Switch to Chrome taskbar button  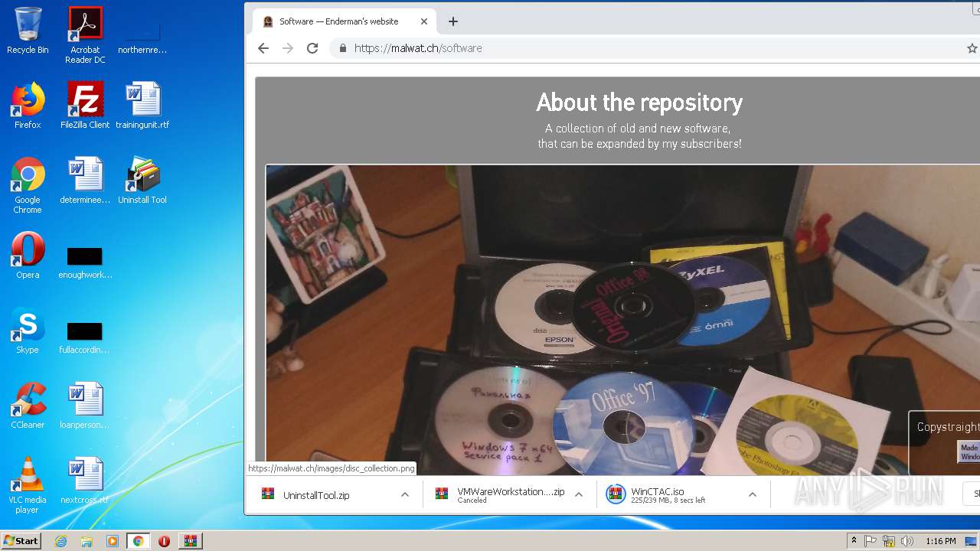(138, 541)
